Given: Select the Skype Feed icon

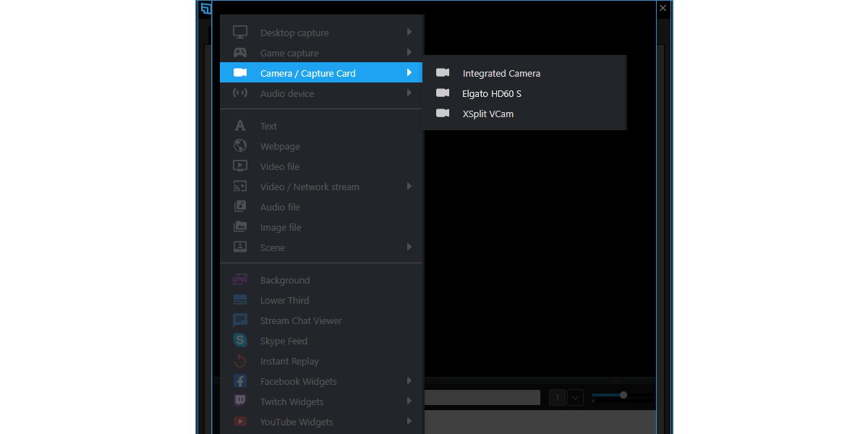Looking at the screenshot, I should (239, 340).
